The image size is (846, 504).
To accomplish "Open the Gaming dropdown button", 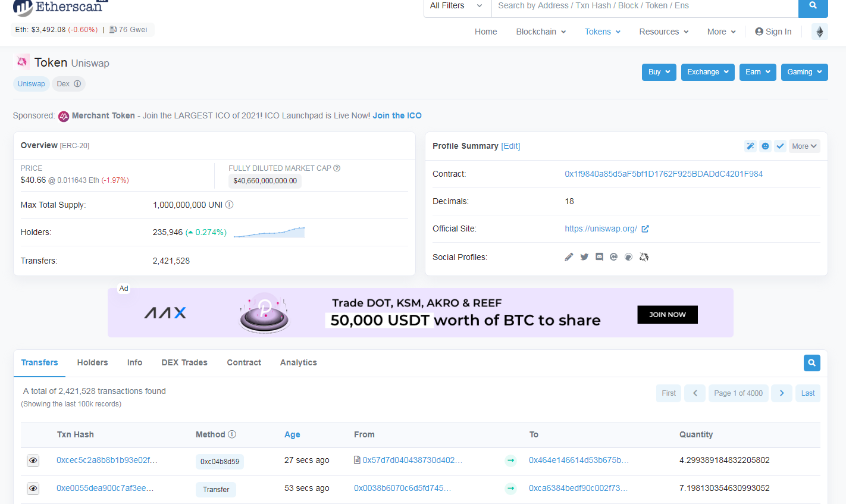I will [804, 72].
